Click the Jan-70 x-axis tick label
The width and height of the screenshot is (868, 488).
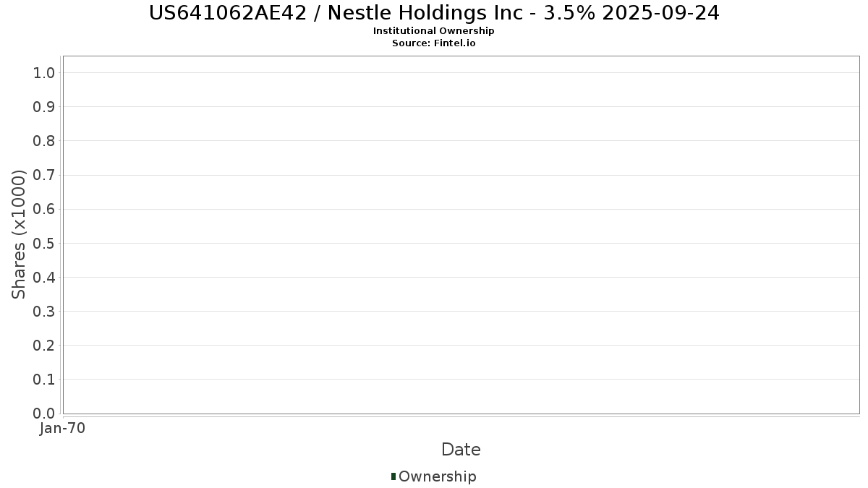63,429
